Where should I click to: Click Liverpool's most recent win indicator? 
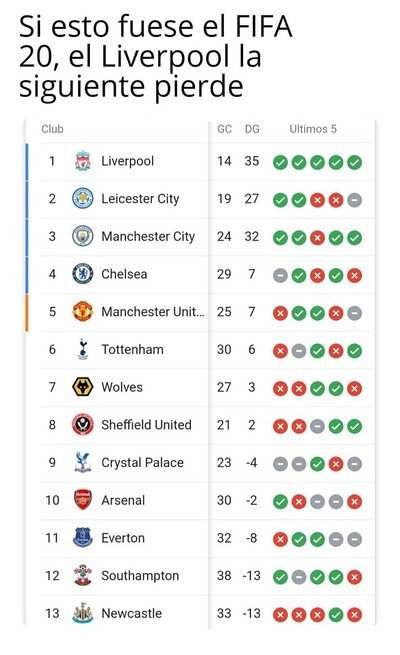pos(354,162)
